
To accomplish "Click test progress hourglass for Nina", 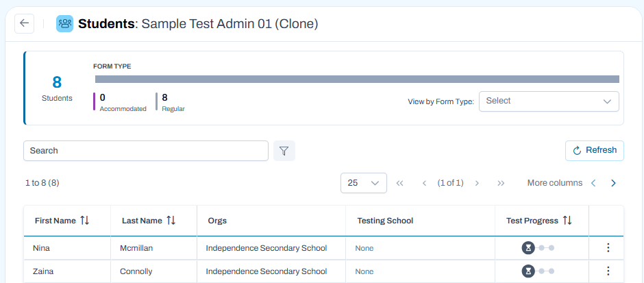I will (x=528, y=247).
